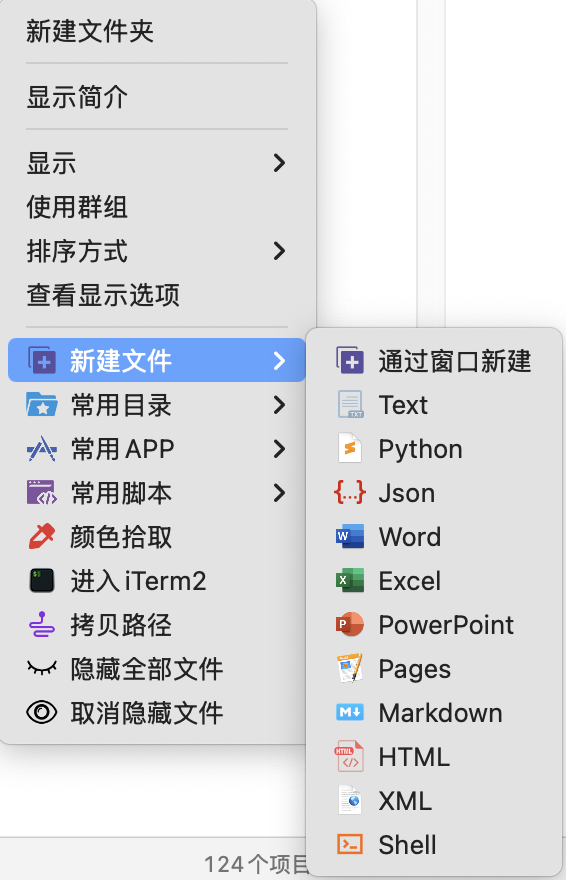
Task: Click the Python file icon
Action: [350, 448]
